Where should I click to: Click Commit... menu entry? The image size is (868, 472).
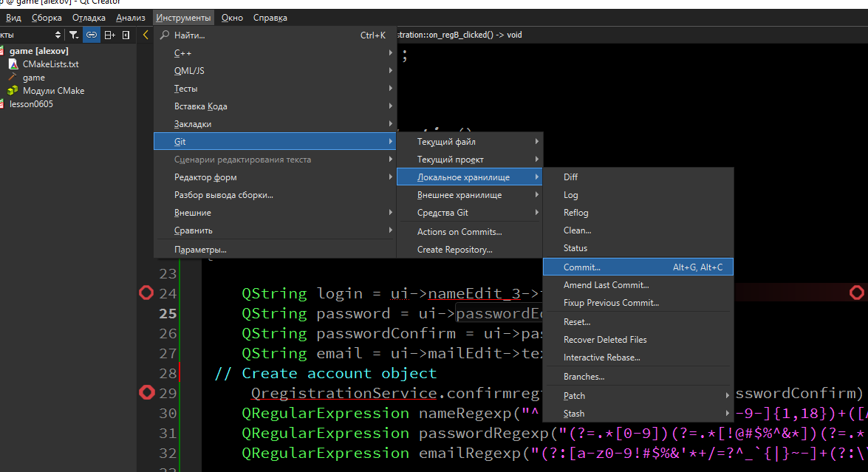638,267
